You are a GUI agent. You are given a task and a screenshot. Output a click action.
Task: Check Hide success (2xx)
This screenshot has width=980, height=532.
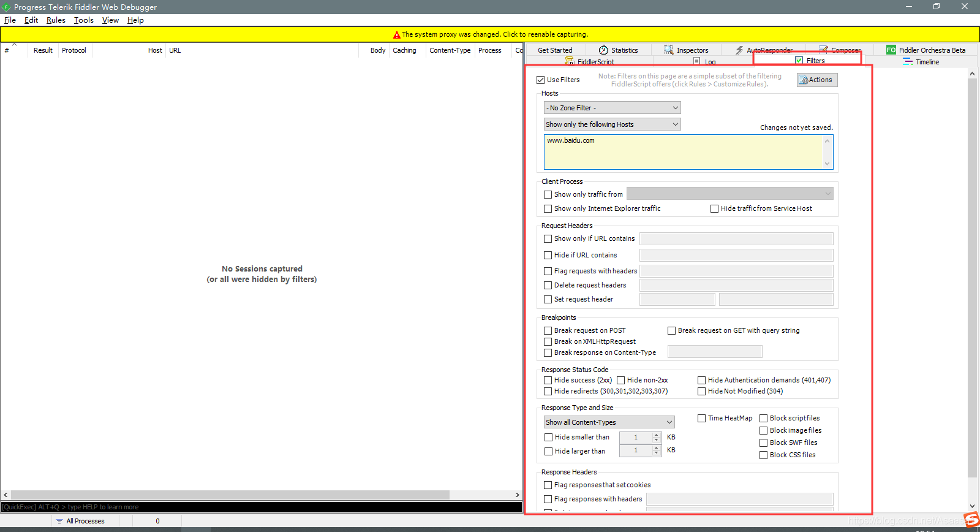click(x=548, y=380)
